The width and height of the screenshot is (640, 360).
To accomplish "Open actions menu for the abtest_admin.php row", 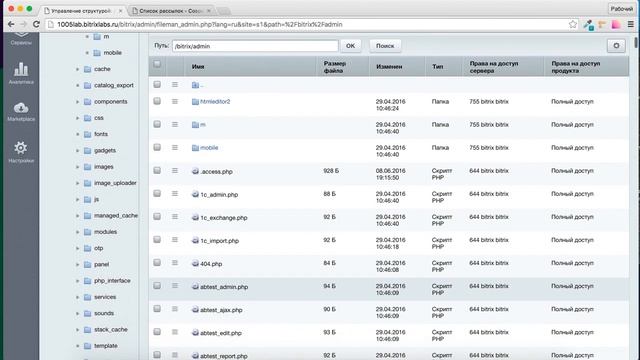I will [x=175, y=286].
